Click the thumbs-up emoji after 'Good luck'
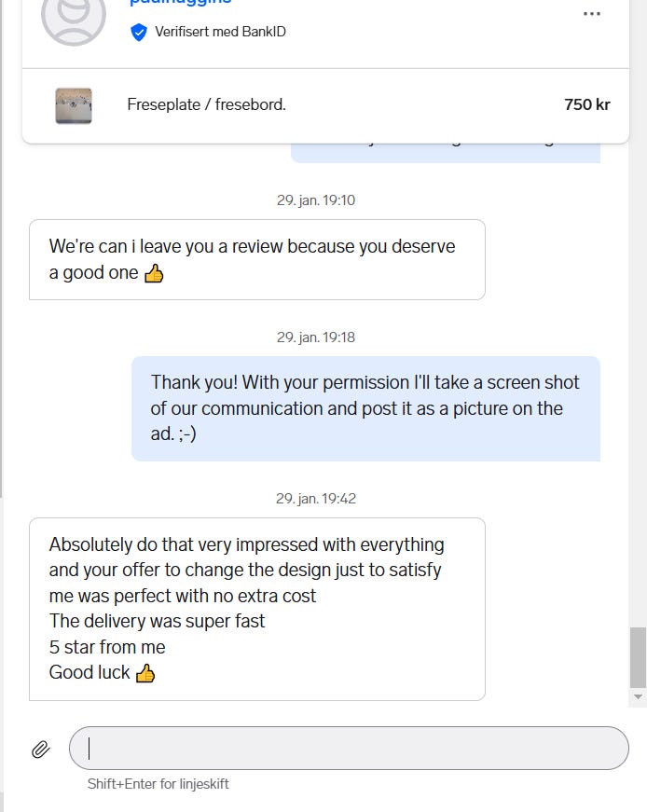 point(145,673)
